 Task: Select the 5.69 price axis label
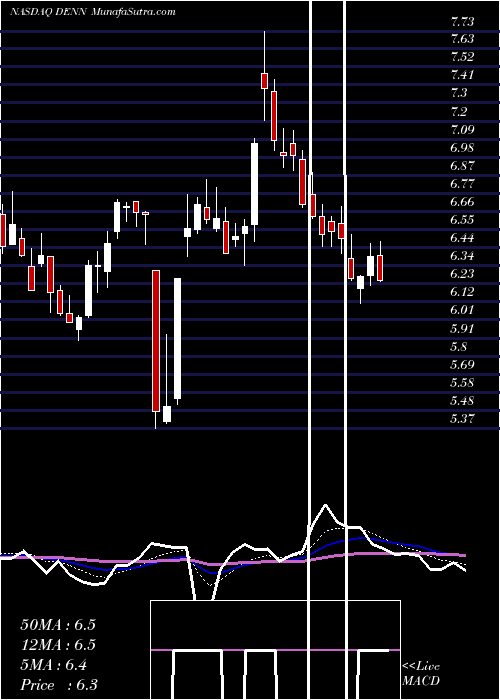pyautogui.click(x=462, y=365)
